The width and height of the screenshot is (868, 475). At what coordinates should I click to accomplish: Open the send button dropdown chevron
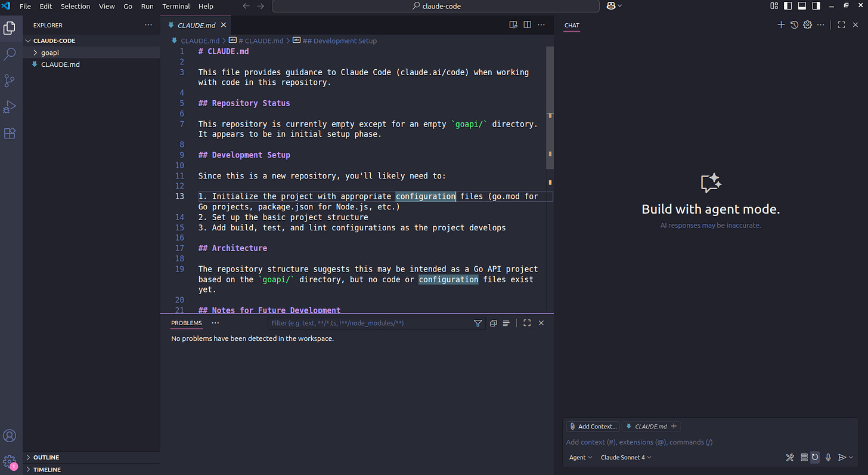(x=851, y=458)
